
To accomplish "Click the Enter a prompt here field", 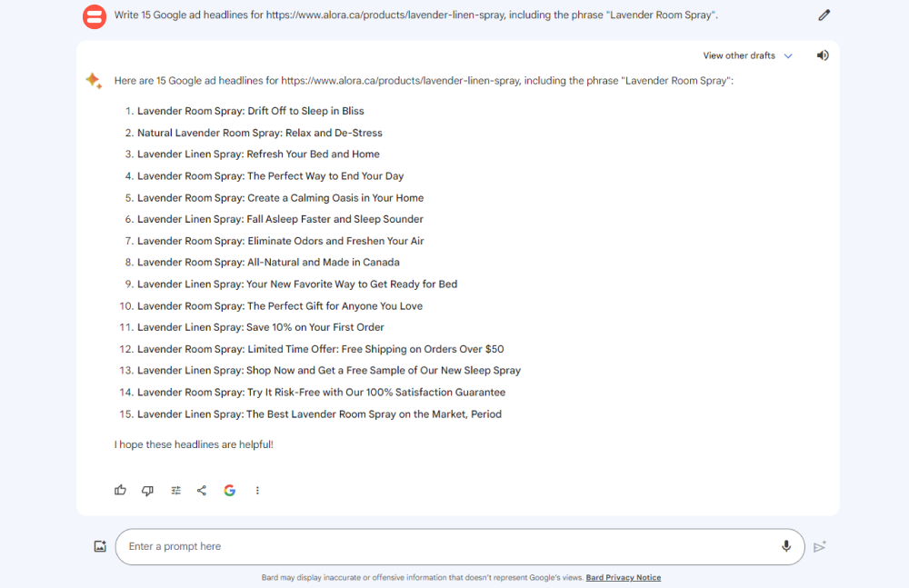I will click(460, 547).
